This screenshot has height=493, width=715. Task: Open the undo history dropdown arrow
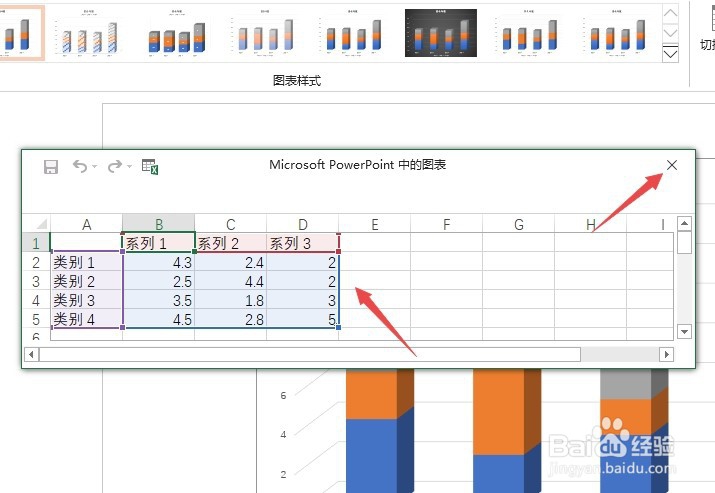[x=94, y=167]
